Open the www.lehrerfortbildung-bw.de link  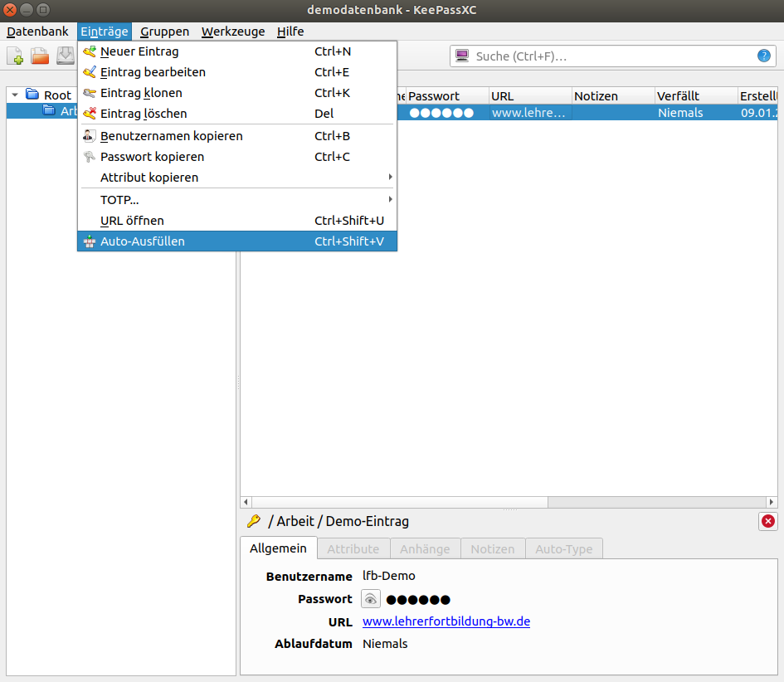pyautogui.click(x=446, y=621)
